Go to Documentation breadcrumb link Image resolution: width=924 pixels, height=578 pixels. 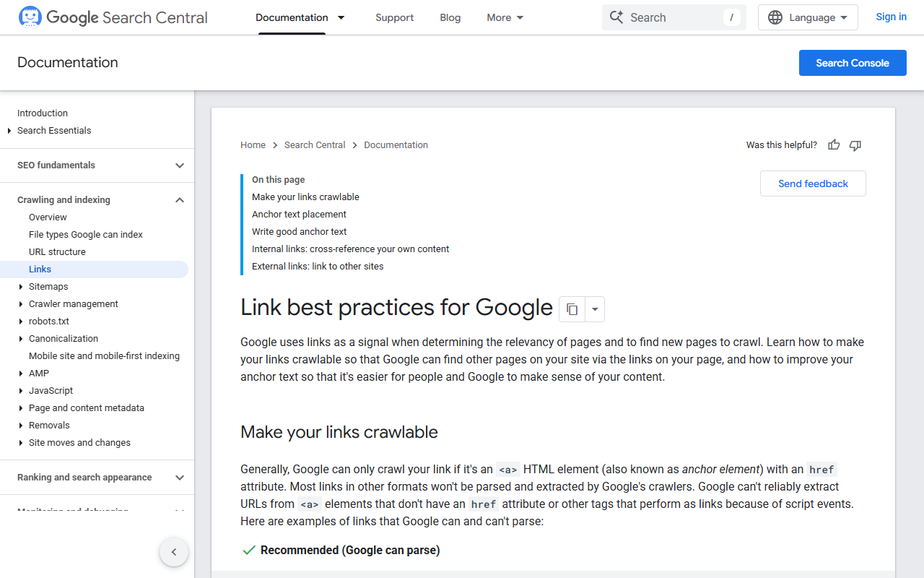(x=396, y=145)
